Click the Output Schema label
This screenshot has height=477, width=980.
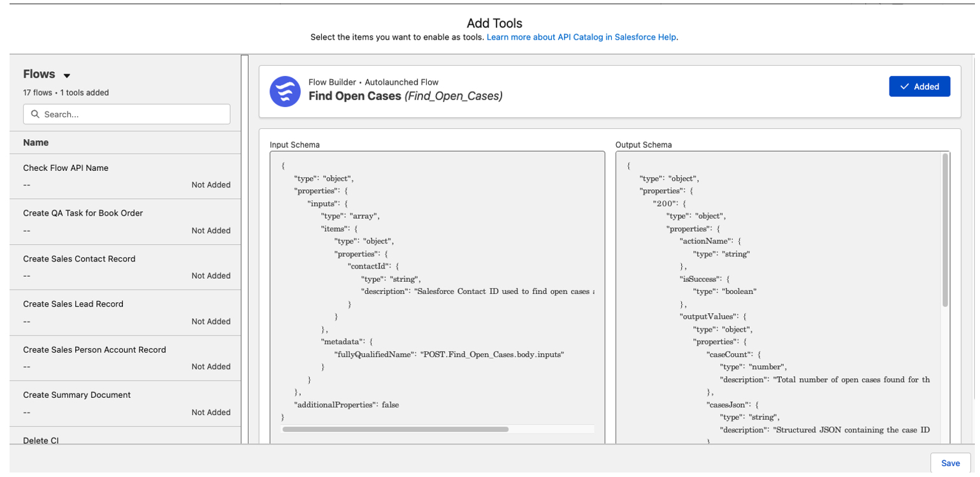pos(643,145)
